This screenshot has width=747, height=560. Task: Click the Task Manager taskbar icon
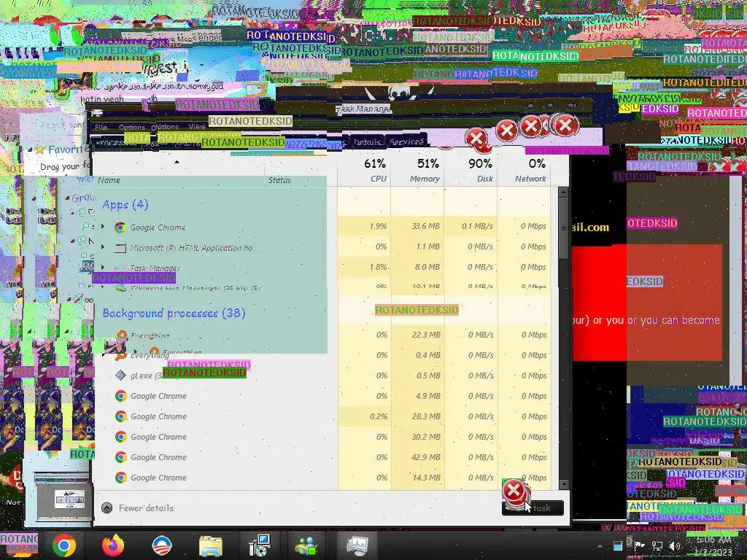(357, 545)
